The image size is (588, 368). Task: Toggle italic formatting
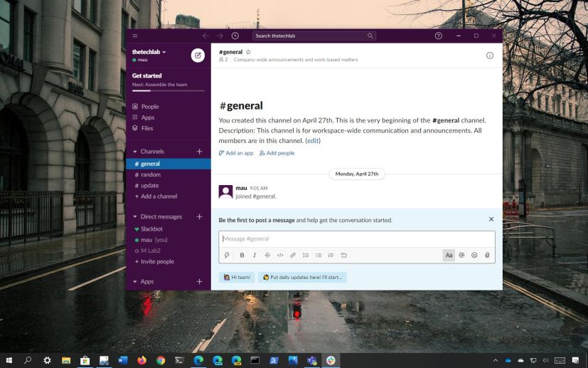[x=255, y=255]
